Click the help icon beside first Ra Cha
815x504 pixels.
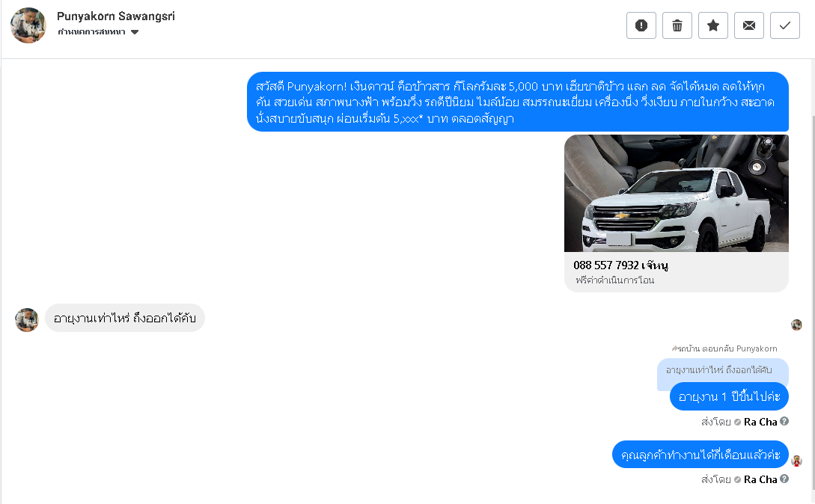tap(784, 422)
